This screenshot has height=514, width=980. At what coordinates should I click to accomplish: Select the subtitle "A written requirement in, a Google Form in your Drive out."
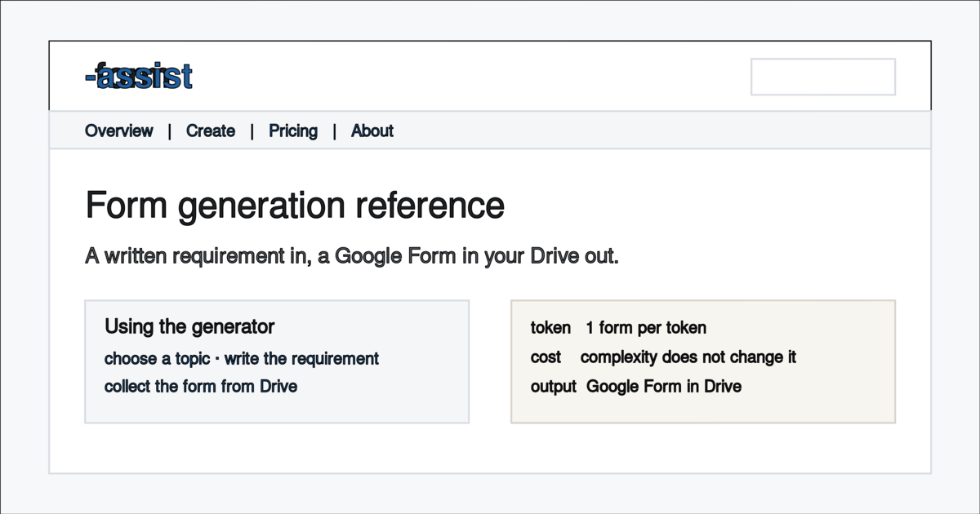click(x=352, y=256)
